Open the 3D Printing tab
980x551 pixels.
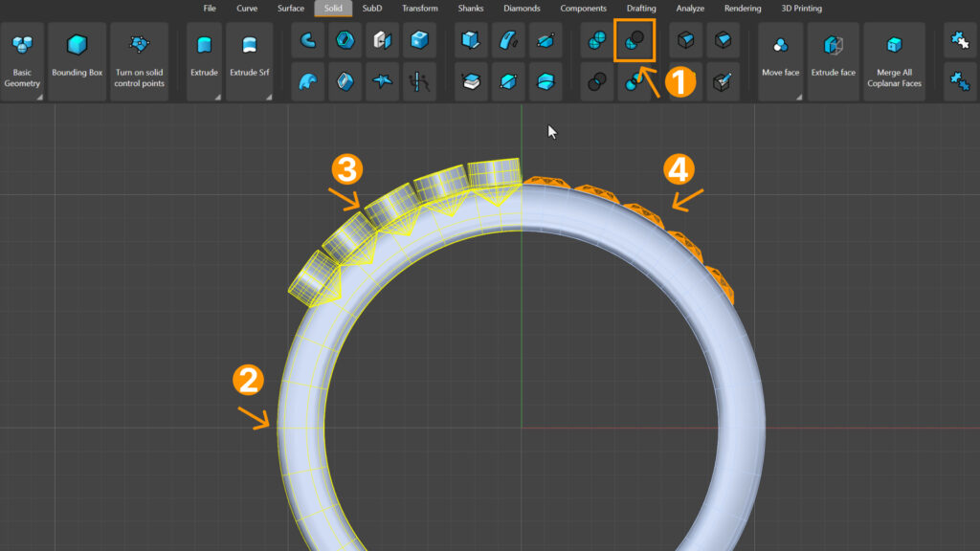click(x=801, y=8)
